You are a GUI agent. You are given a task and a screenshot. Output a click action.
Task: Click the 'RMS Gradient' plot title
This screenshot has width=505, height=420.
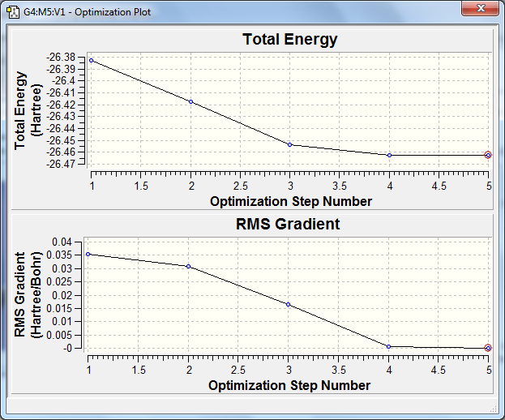288,224
